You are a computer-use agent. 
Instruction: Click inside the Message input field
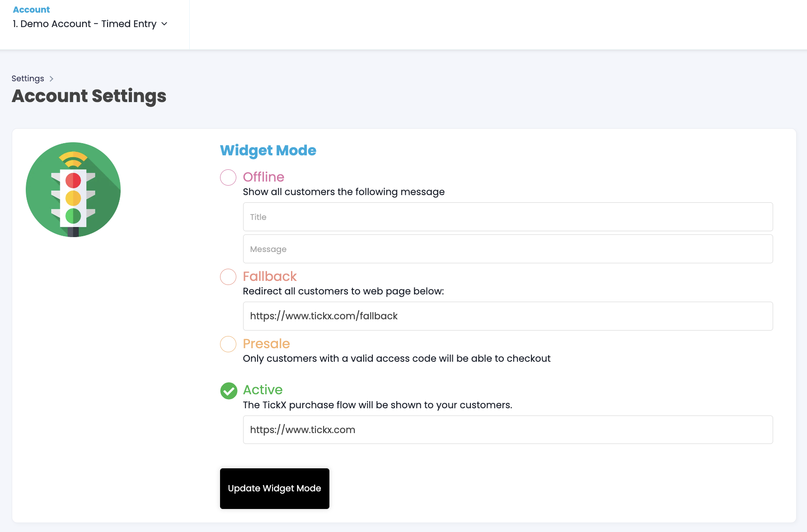tap(507, 249)
